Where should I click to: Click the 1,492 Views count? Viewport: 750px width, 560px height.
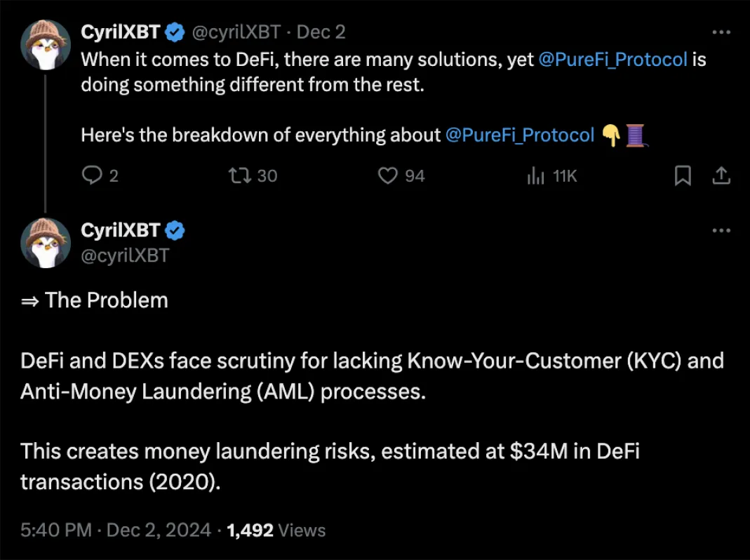276,530
